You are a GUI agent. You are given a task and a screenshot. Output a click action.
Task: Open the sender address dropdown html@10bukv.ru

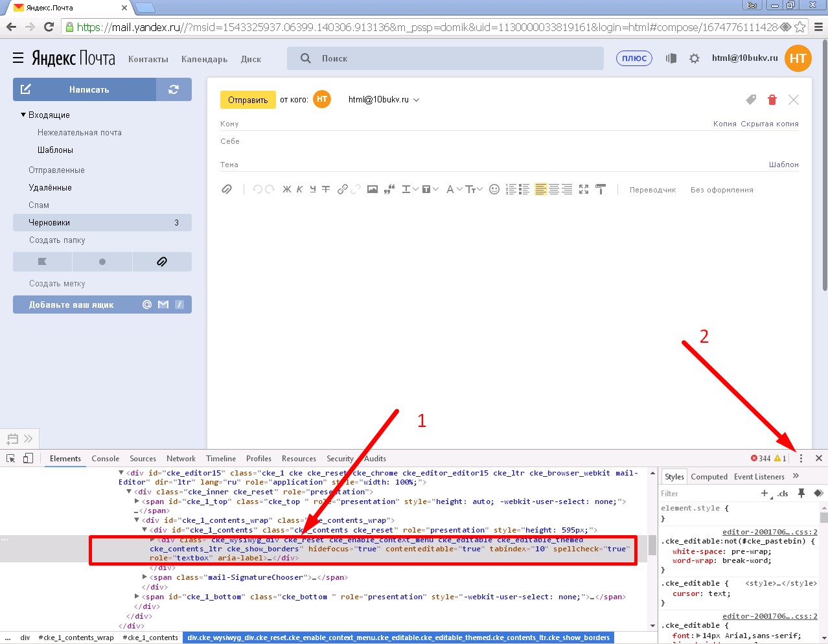(384, 100)
